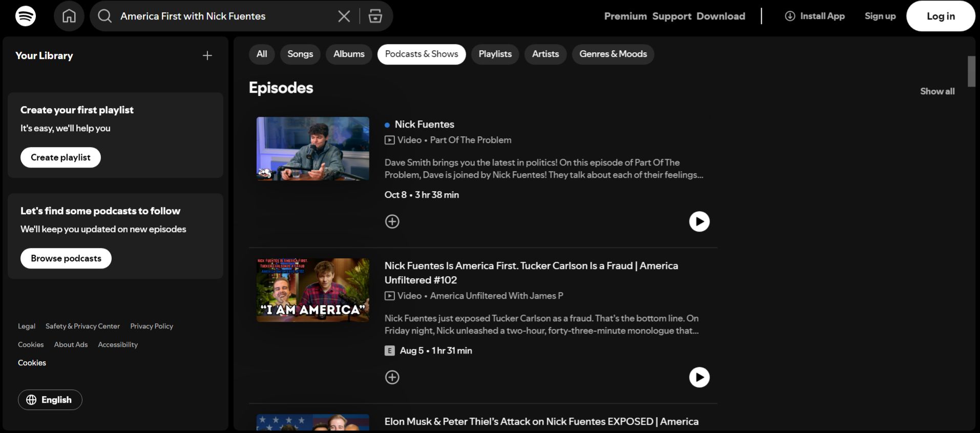The image size is (980, 433).
Task: Go to Home via house icon
Action: (69, 16)
